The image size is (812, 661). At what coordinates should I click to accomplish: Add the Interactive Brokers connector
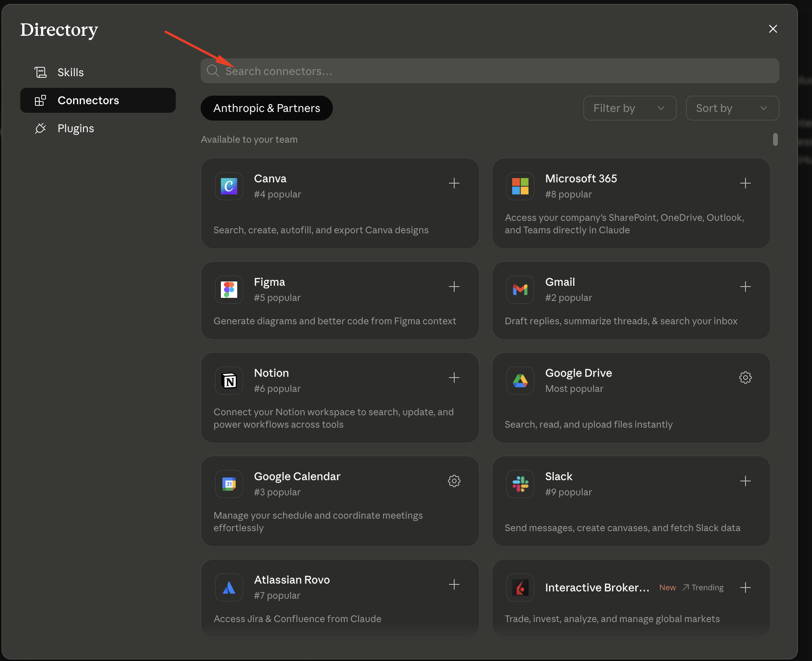pos(745,588)
